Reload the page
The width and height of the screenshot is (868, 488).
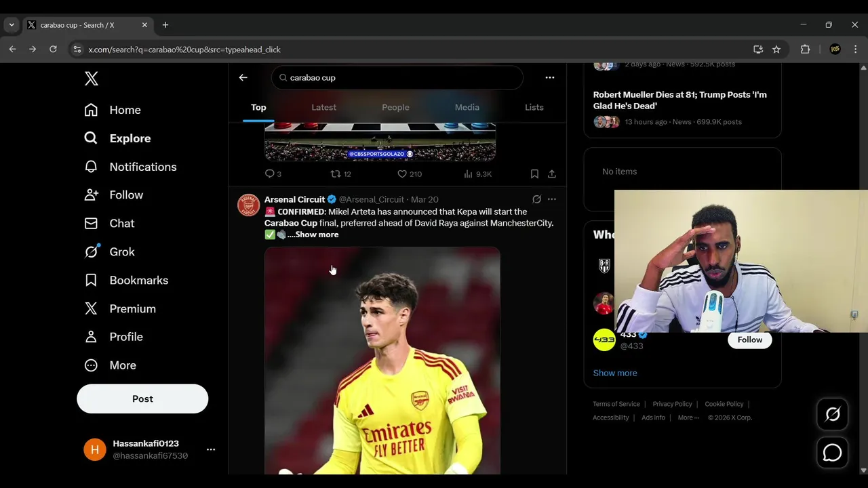(x=53, y=49)
